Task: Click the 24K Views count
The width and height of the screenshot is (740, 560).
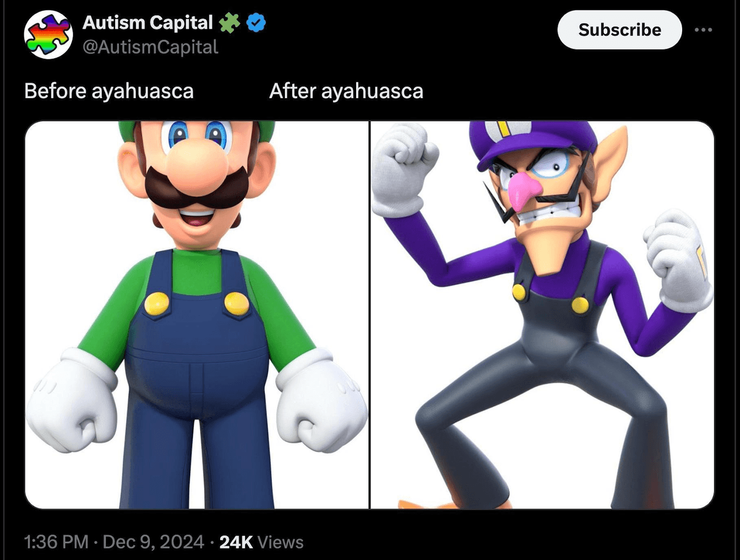Action: pyautogui.click(x=261, y=542)
